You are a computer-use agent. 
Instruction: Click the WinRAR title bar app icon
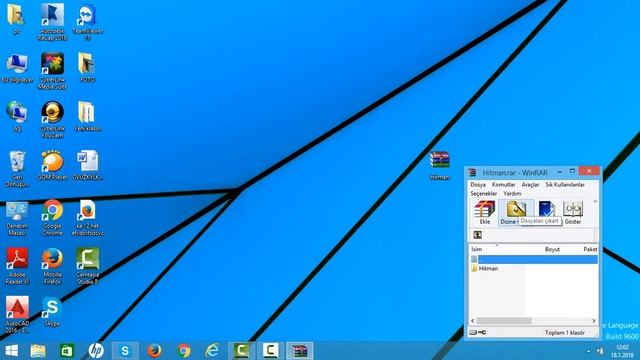pyautogui.click(x=472, y=173)
